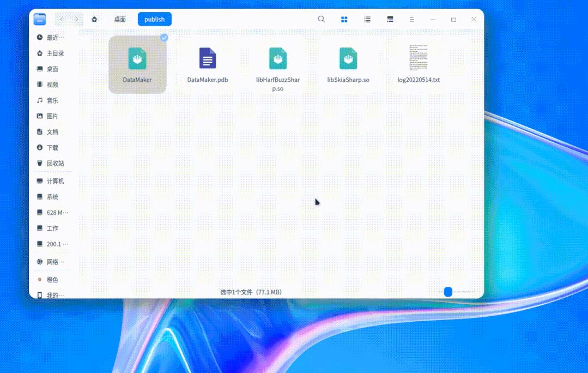
Task: Go forward with the right arrow
Action: pos(76,19)
